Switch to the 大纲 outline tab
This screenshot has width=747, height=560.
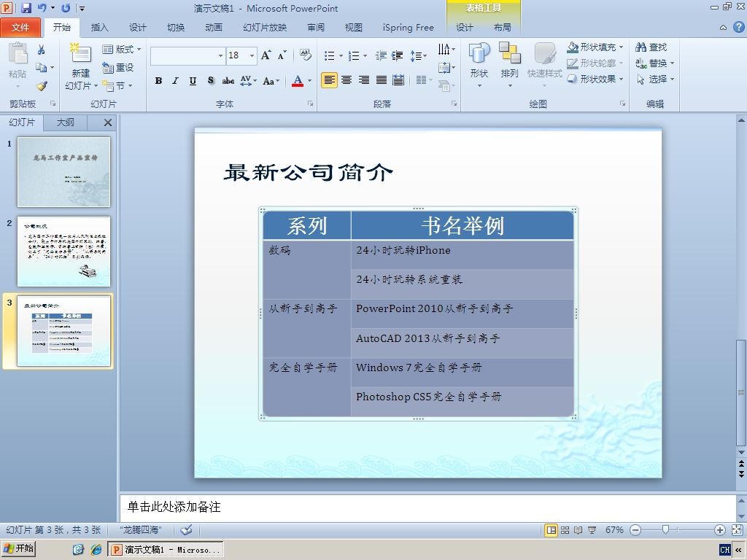(65, 122)
